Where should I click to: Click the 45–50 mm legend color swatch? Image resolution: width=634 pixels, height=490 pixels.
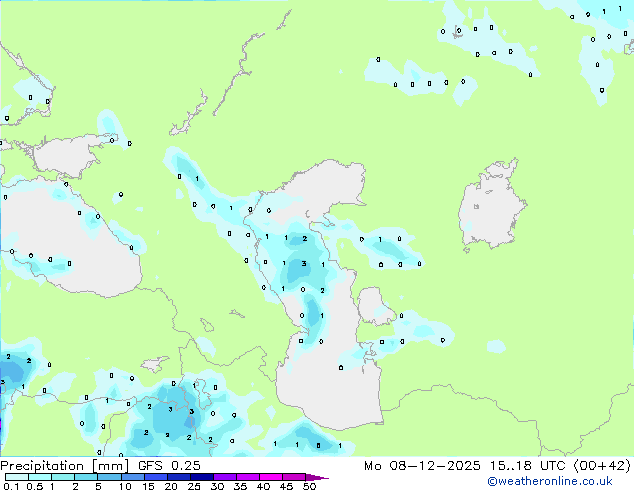point(294,477)
